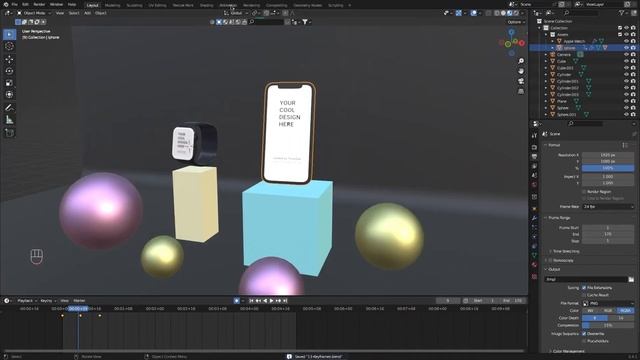This screenshot has height=360, width=640.
Task: Open the File menu
Action: [14, 4]
